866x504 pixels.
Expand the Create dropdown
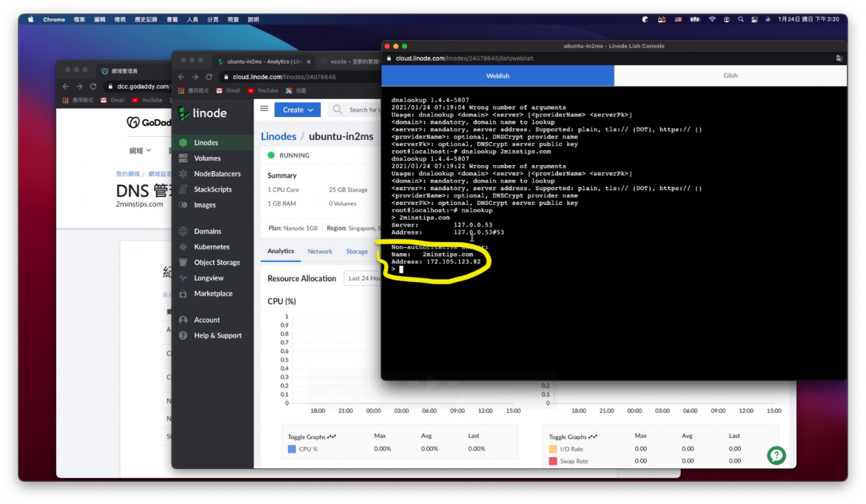298,110
